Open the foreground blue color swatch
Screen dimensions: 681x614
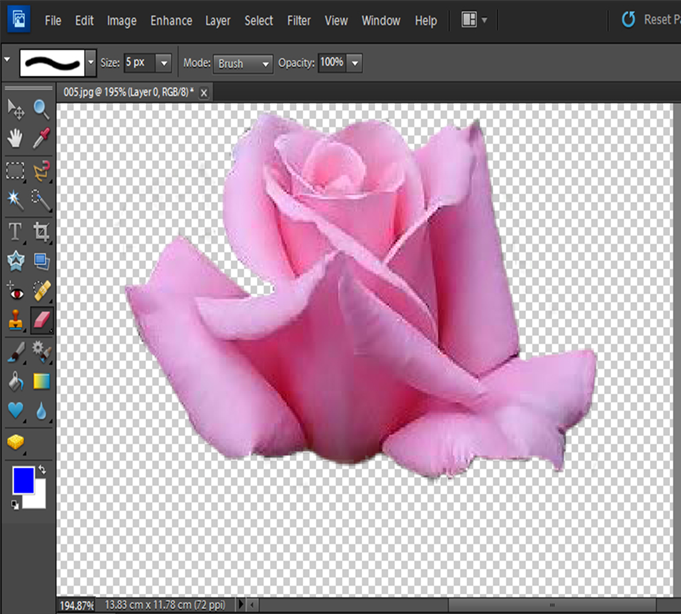point(23,480)
